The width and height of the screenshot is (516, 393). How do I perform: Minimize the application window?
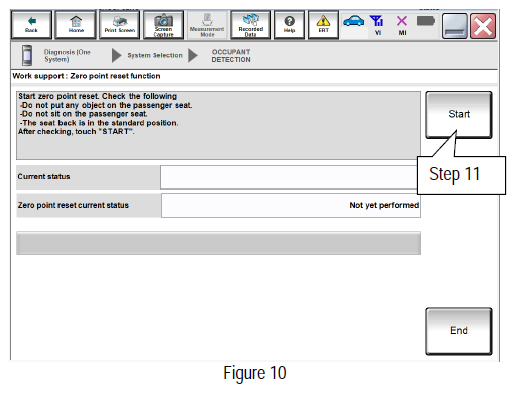(454, 26)
